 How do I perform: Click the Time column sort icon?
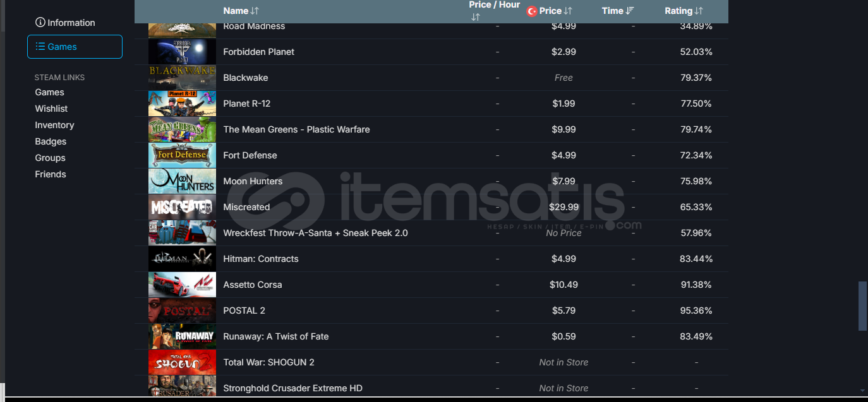click(x=630, y=11)
